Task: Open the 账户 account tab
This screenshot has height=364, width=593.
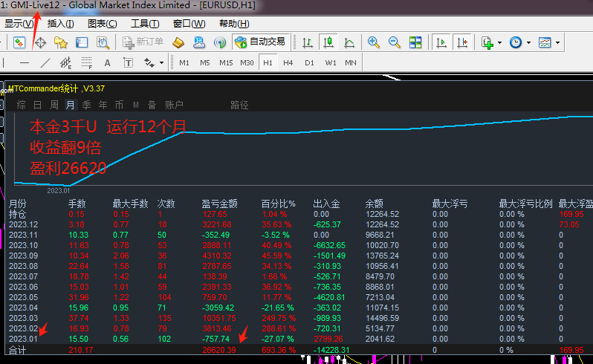Action: (174, 105)
